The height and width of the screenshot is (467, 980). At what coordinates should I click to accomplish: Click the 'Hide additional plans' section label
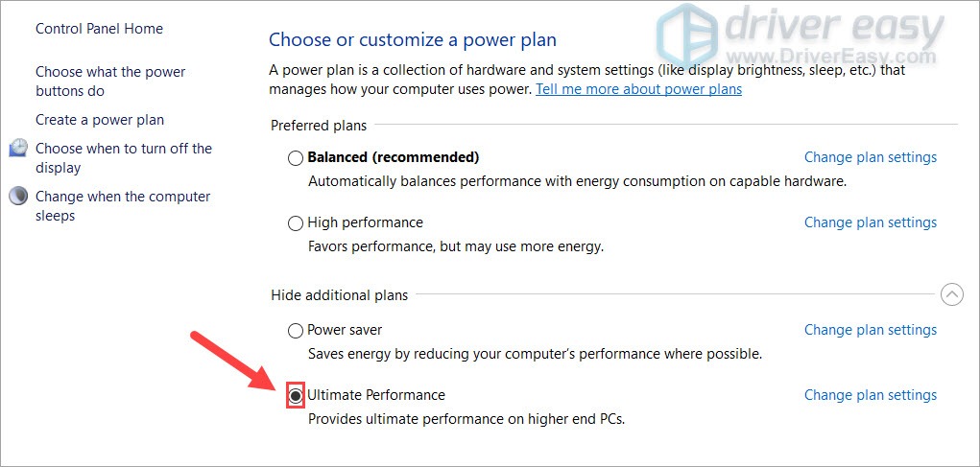[x=339, y=295]
